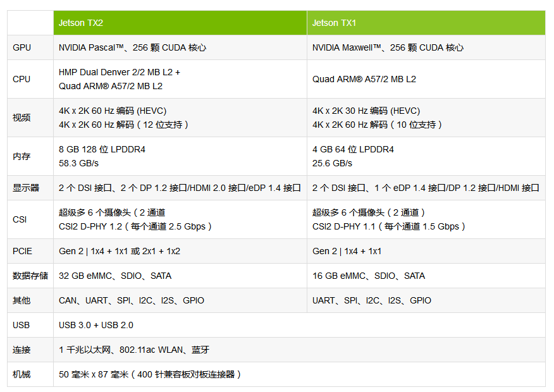The height and width of the screenshot is (392, 554).
Task: Click the 4 GB 64 位 LPDDR4 text
Action: 353,149
